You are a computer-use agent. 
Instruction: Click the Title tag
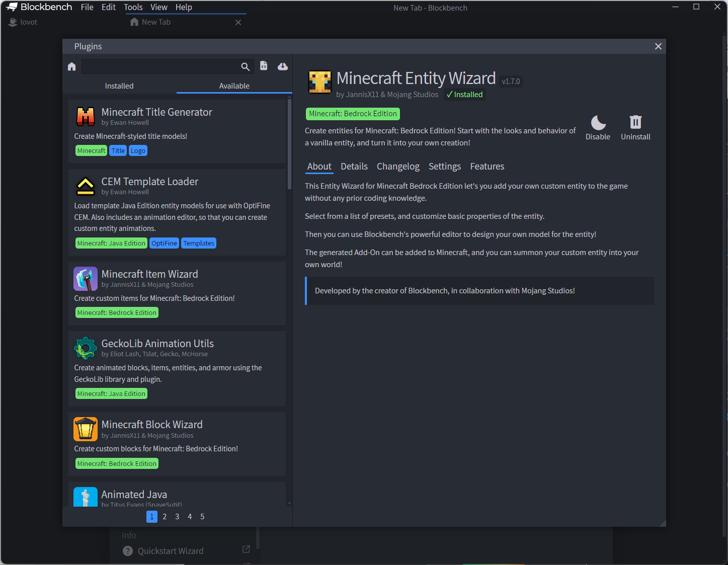click(x=118, y=151)
